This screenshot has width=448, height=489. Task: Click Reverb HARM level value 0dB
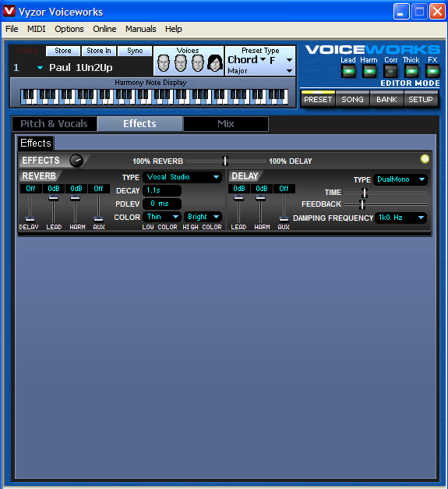click(76, 189)
